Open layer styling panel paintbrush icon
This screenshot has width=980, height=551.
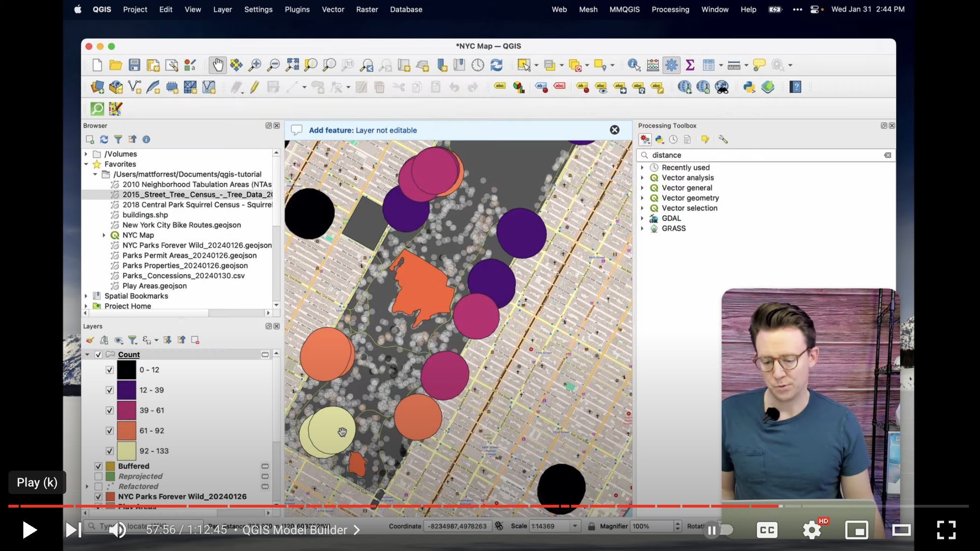[x=90, y=340]
